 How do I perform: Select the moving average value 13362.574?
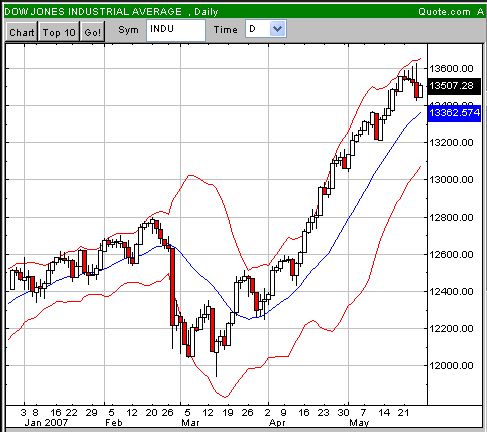click(454, 113)
